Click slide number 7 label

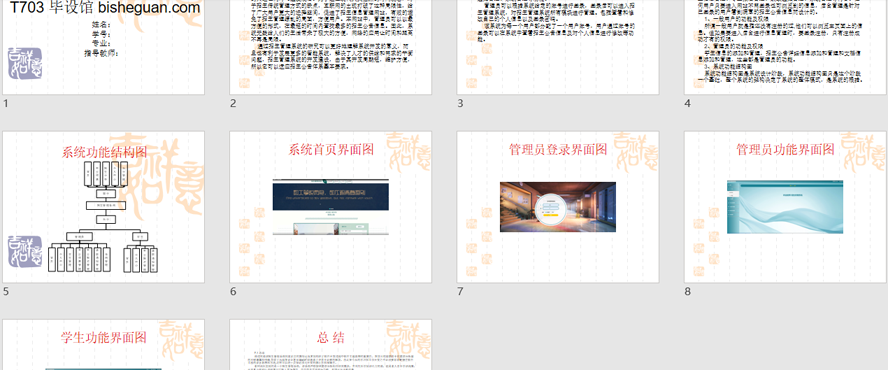click(x=460, y=291)
